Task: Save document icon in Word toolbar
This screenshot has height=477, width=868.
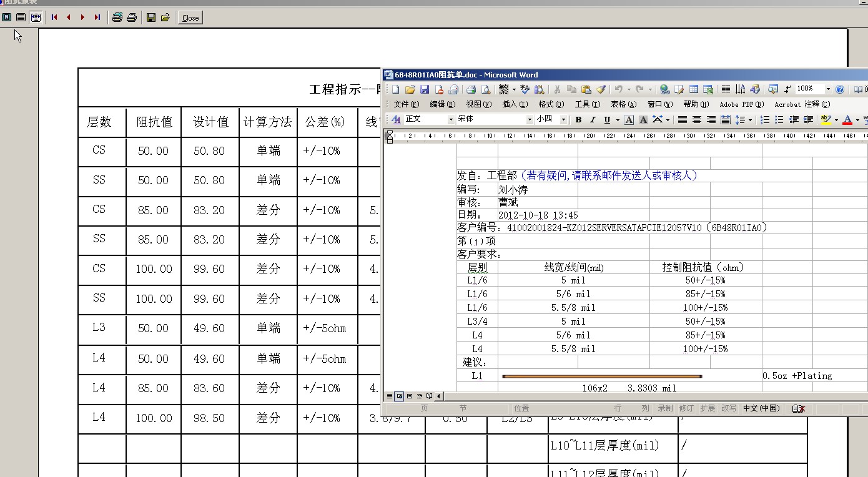Action: (x=425, y=89)
